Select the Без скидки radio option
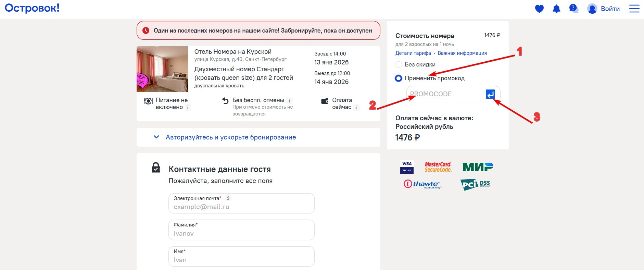Viewport: 644px width, 270px height. point(399,64)
